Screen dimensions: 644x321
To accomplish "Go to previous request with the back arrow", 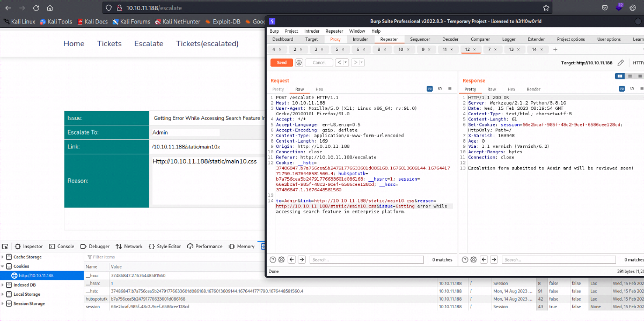I will coord(339,63).
